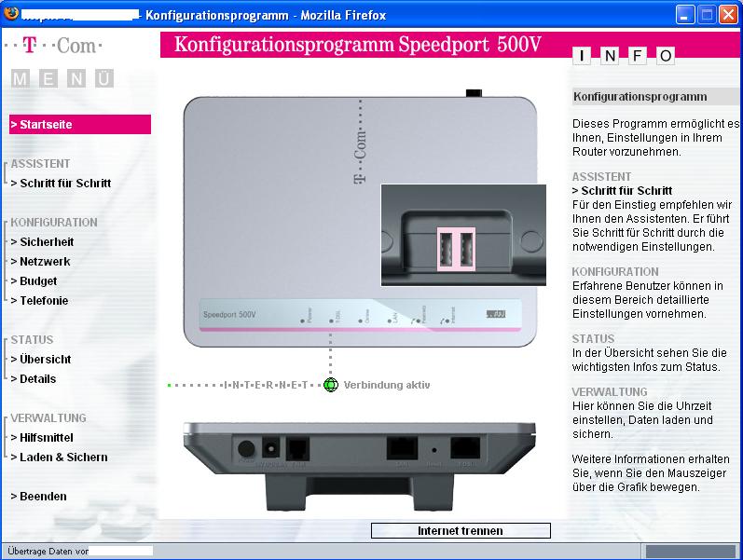Screen dimensions: 743x560
Task: Click the router rear ports graphic
Action: [360, 467]
